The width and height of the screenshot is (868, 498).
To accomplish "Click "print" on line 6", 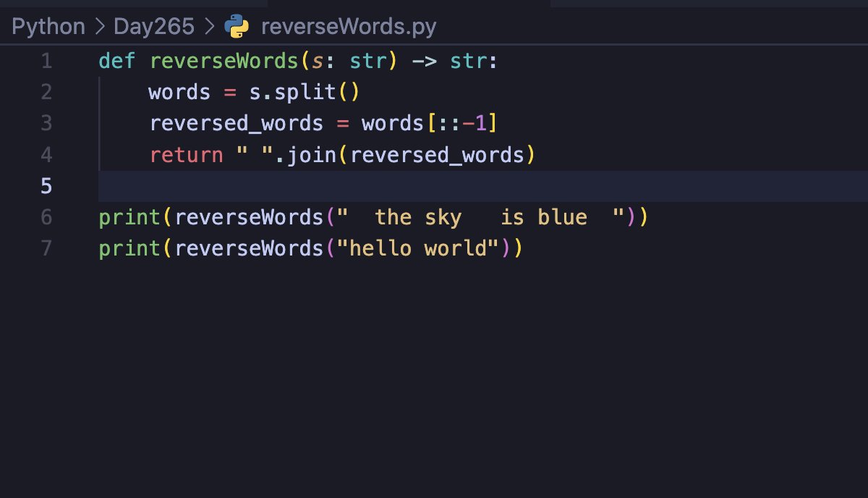I will [129, 216].
